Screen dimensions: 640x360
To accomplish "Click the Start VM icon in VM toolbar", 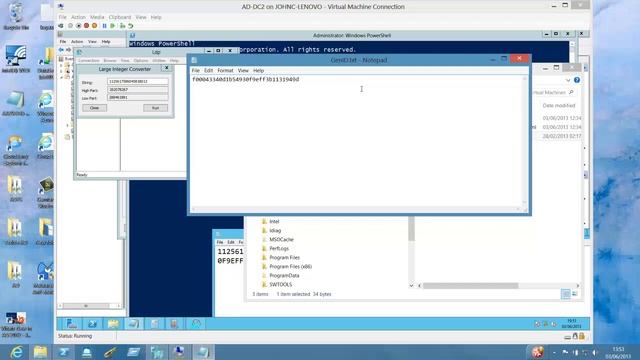I will click(70, 26).
